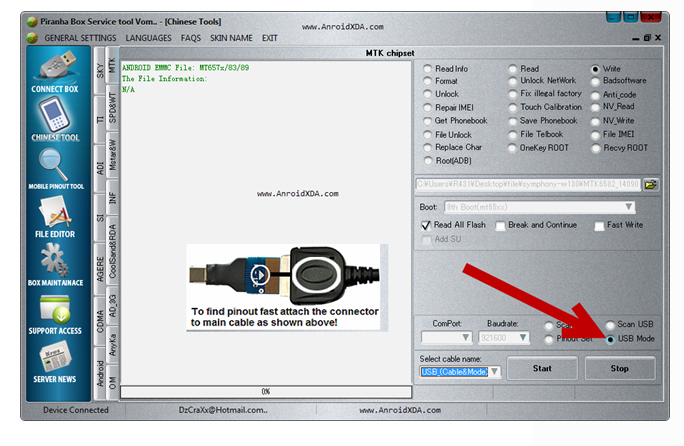Click the inner minimize icon in menu bar

(636, 39)
